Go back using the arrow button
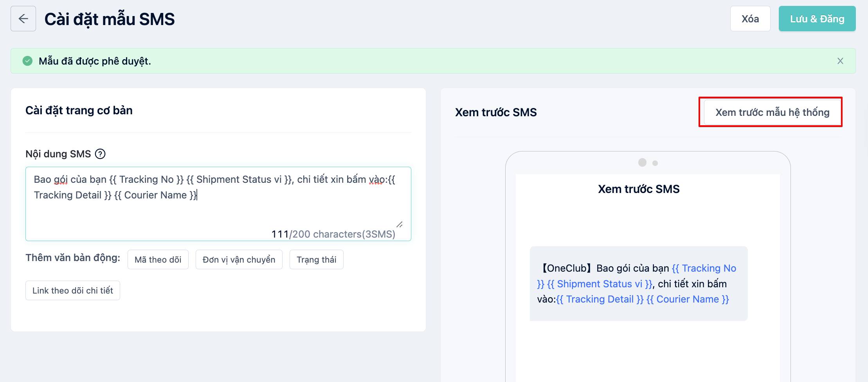 [23, 19]
